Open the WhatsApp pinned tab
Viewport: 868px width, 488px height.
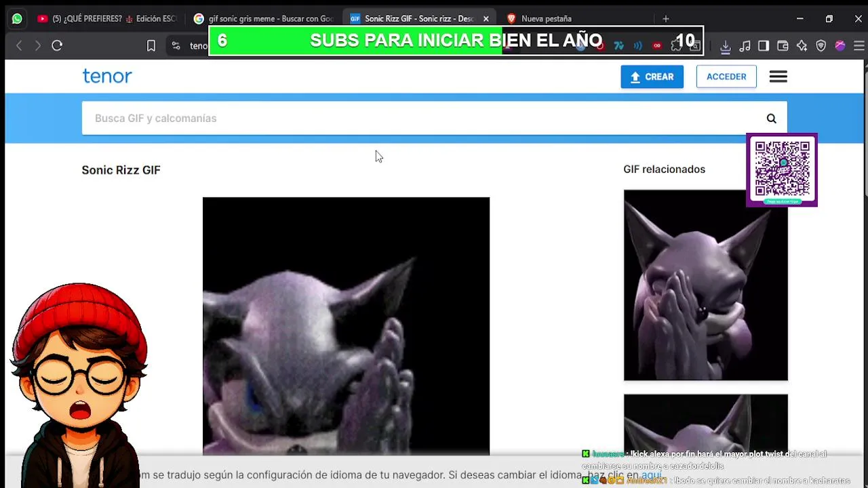(x=17, y=18)
